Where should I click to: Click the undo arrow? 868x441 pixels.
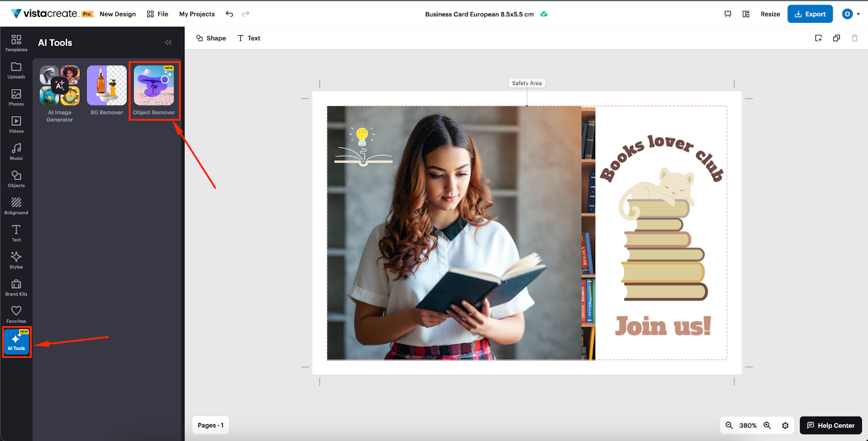point(229,14)
